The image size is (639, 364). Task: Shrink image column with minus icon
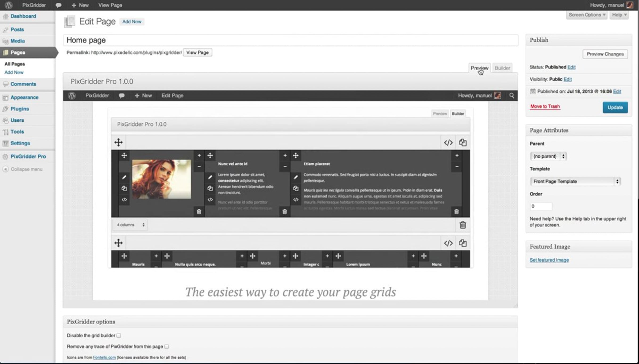pyautogui.click(x=199, y=167)
